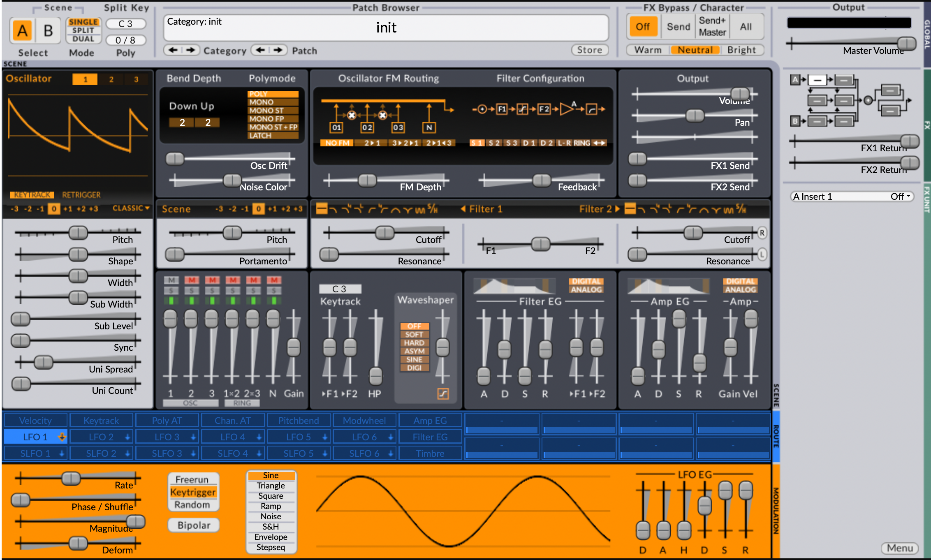Open the Split Key C 3 value field
This screenshot has width=931, height=560.
pos(126,24)
